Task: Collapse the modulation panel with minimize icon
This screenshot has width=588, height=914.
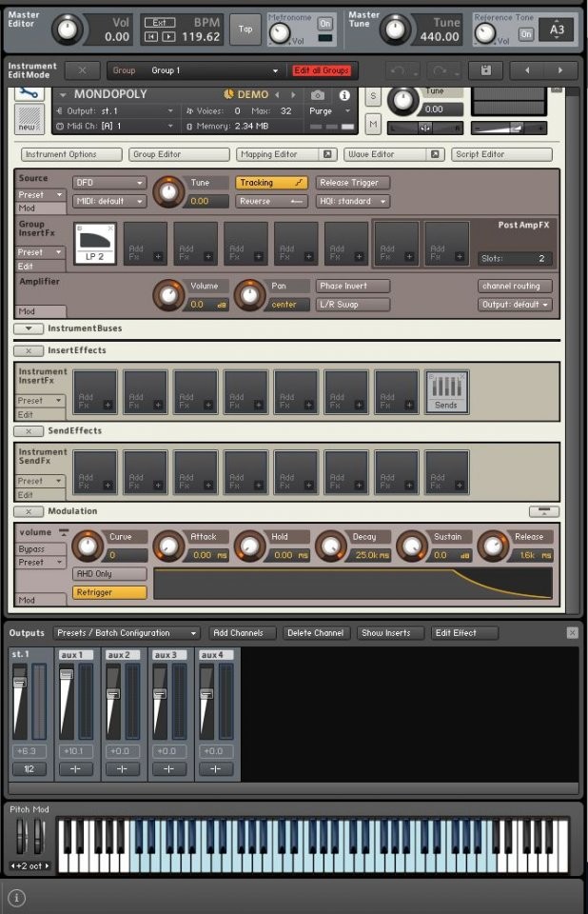Action: pyautogui.click(x=543, y=511)
